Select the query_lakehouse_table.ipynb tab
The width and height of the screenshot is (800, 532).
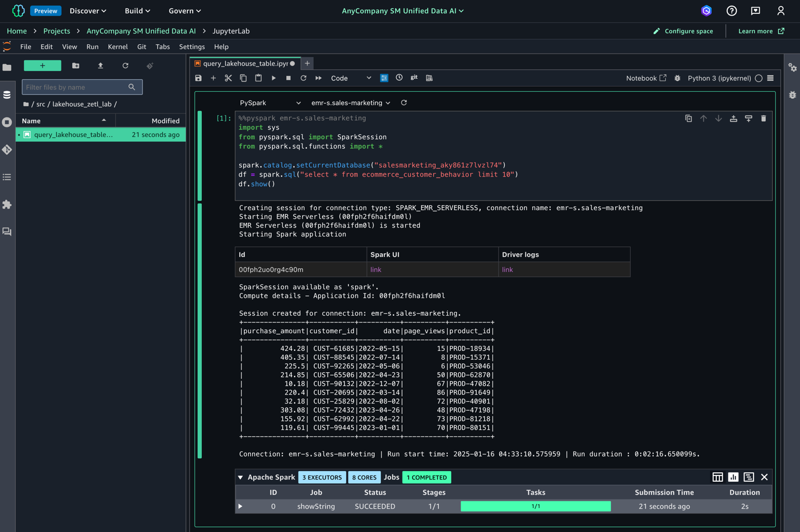245,64
